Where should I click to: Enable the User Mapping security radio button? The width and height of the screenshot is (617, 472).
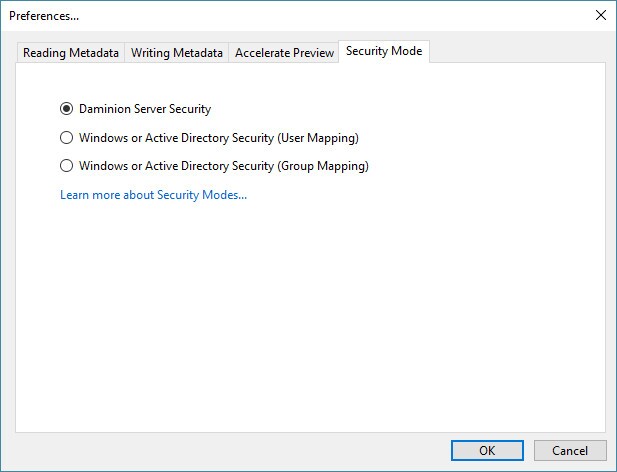(67, 138)
